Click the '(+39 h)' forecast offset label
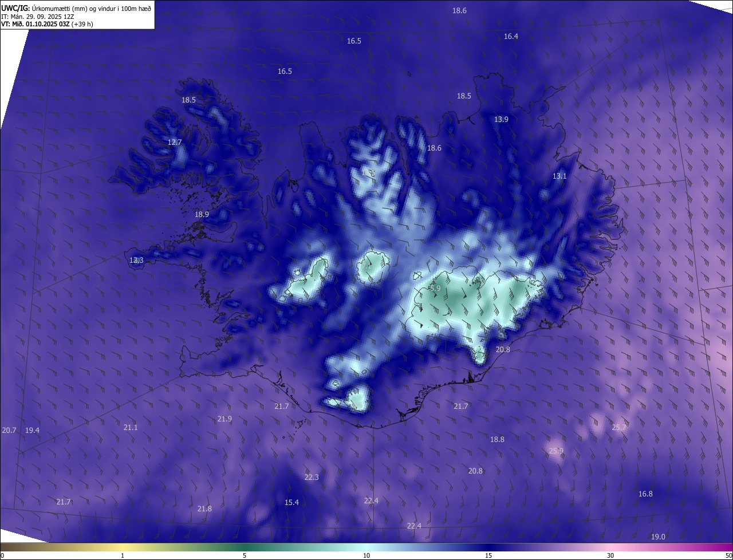733x560 pixels. (x=82, y=24)
